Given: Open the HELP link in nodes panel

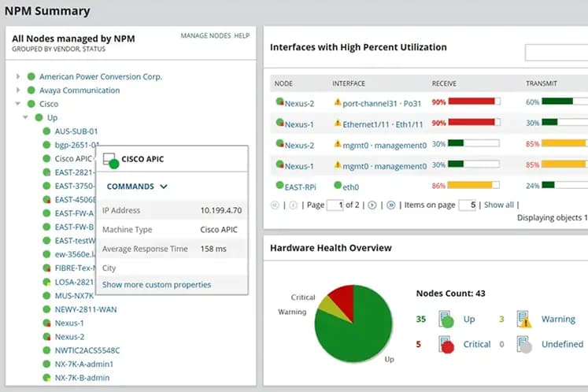Looking at the screenshot, I should click(242, 35).
